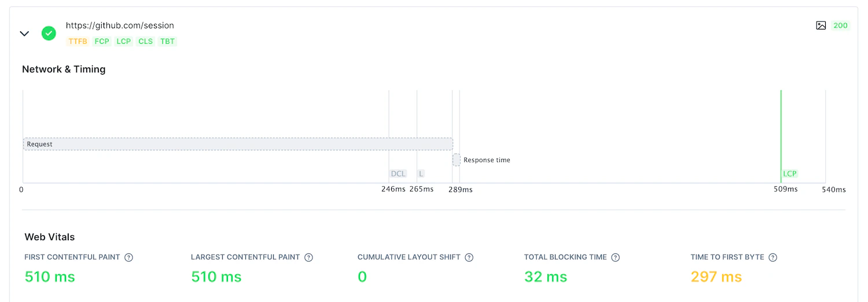Click the Largest Contentful Paint 510 ms value
The height and width of the screenshot is (302, 868).
click(216, 277)
